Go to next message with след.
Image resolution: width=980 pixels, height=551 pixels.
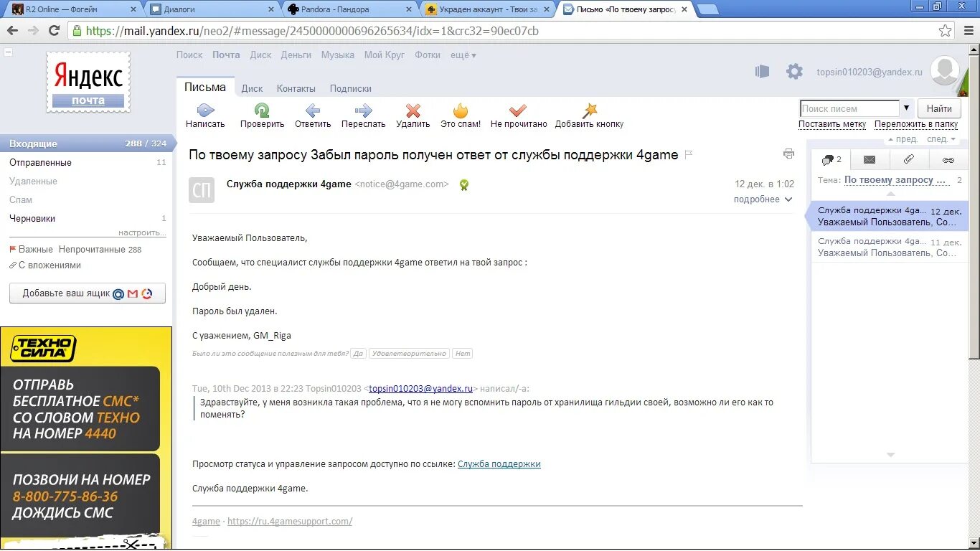click(x=941, y=139)
